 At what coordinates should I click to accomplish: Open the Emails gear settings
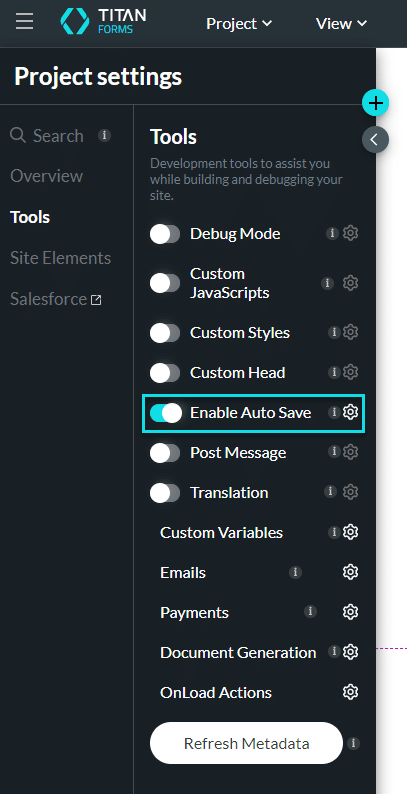pos(350,572)
